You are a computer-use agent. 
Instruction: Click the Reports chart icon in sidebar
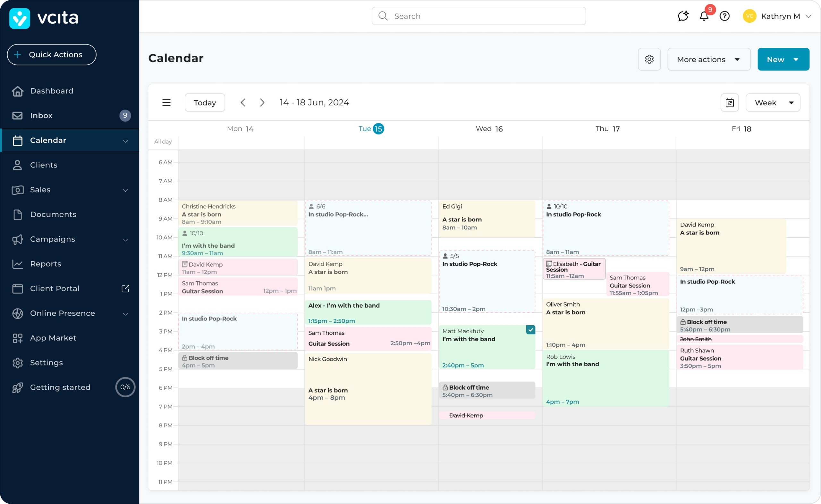(x=18, y=264)
